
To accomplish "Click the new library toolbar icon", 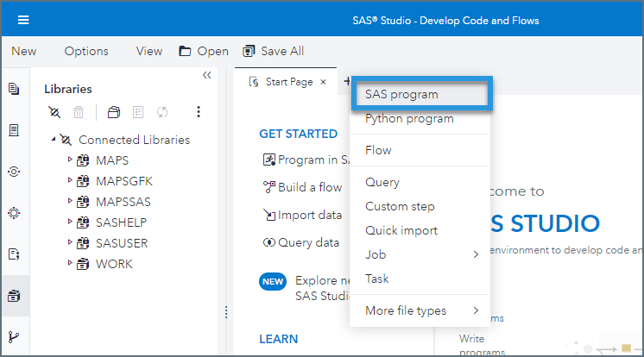I will tap(113, 112).
